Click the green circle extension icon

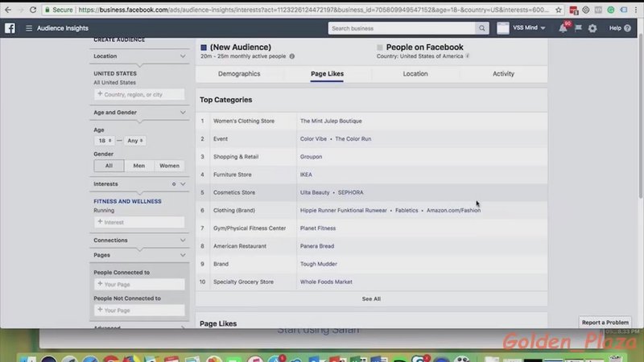pos(611,10)
